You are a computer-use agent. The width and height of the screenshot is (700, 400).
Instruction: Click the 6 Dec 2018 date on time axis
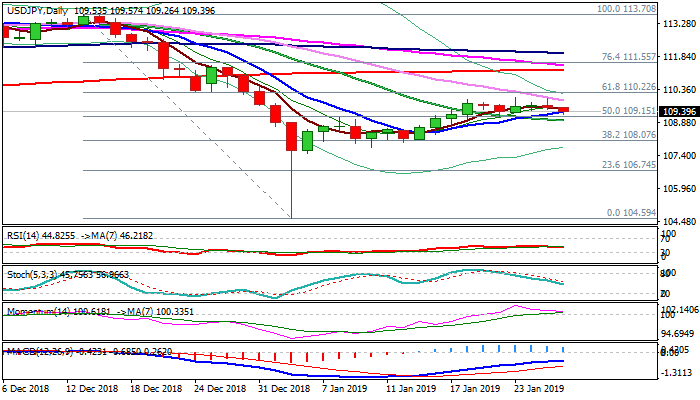tap(27, 387)
